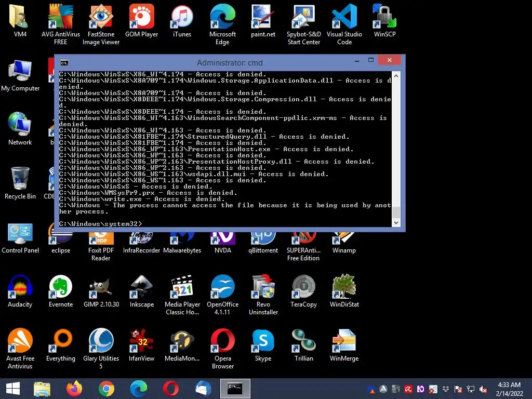Open WinDirStat desktop shortcut
This screenshot has width=532, height=399.
pos(344,291)
